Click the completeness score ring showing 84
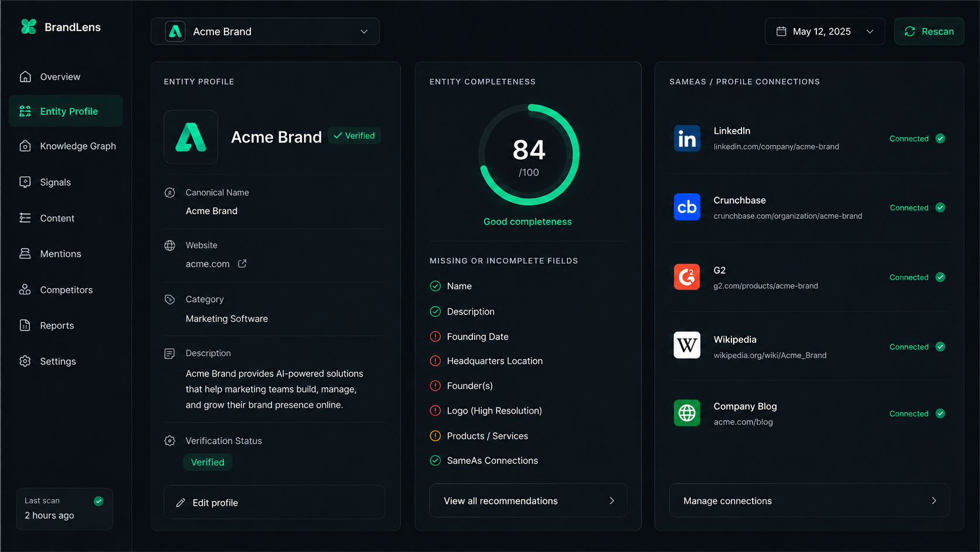The image size is (980, 552). point(529,155)
